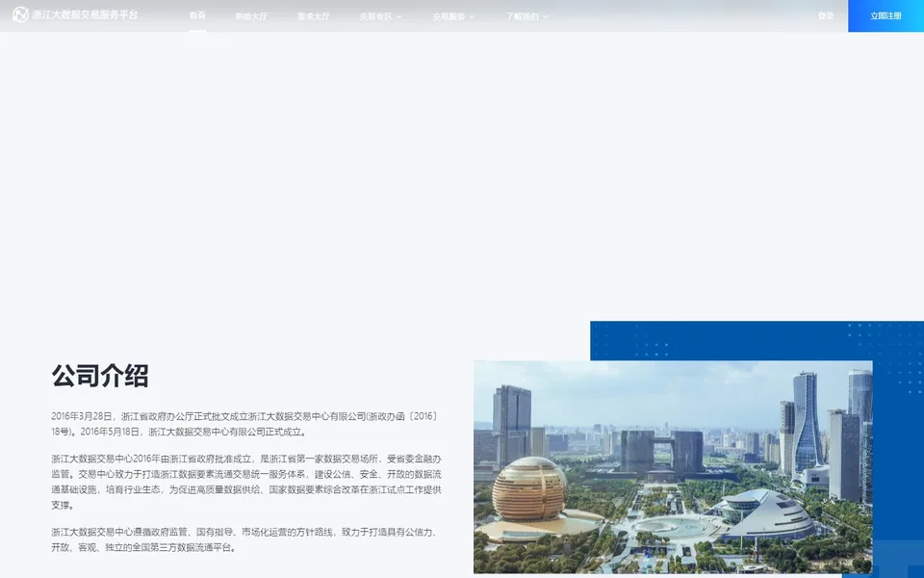Click the 登录 login link
Image resolution: width=924 pixels, height=578 pixels.
tap(826, 16)
